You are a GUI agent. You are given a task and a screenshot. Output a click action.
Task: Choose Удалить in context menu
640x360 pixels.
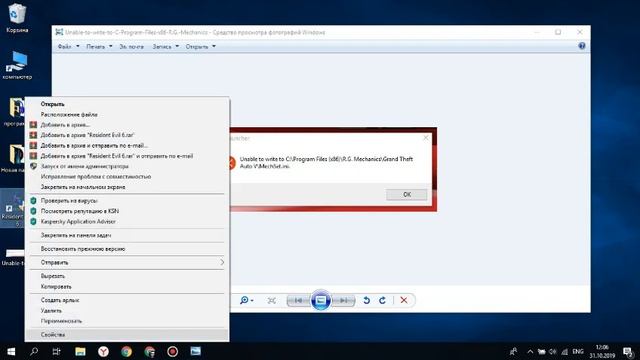click(127, 311)
